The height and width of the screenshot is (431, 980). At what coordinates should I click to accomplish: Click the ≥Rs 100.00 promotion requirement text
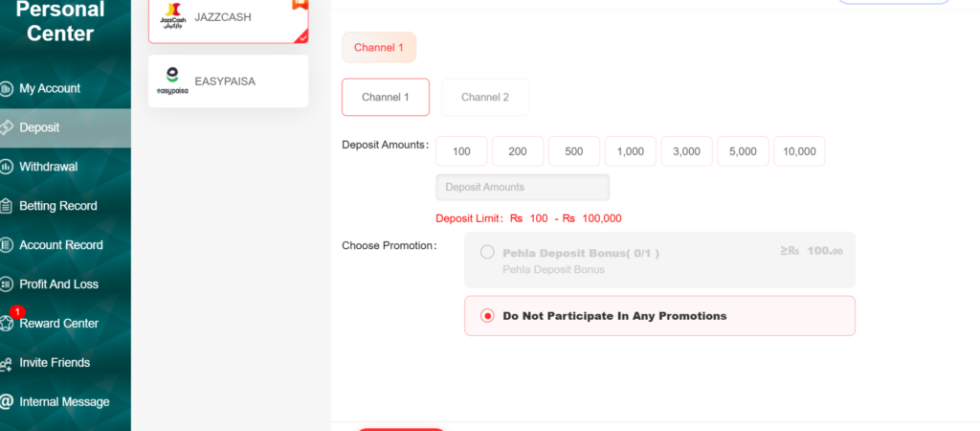(812, 251)
